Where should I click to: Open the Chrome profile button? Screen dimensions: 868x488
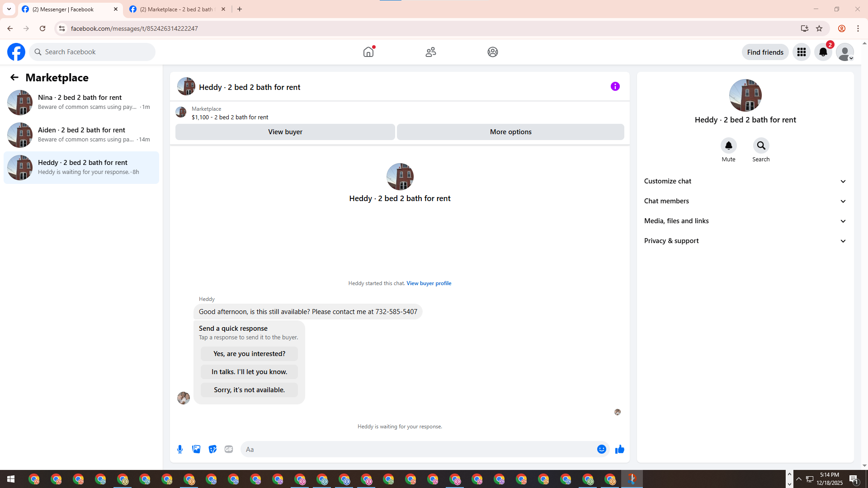point(842,28)
